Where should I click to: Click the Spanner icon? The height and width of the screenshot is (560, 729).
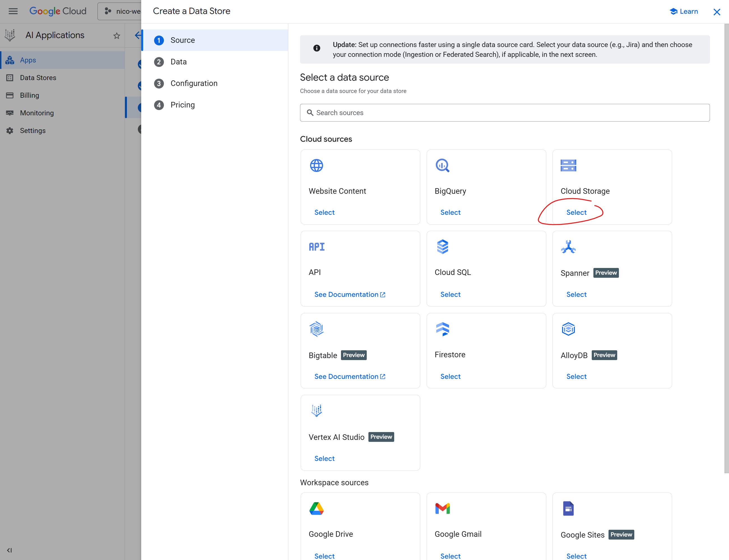568,247
